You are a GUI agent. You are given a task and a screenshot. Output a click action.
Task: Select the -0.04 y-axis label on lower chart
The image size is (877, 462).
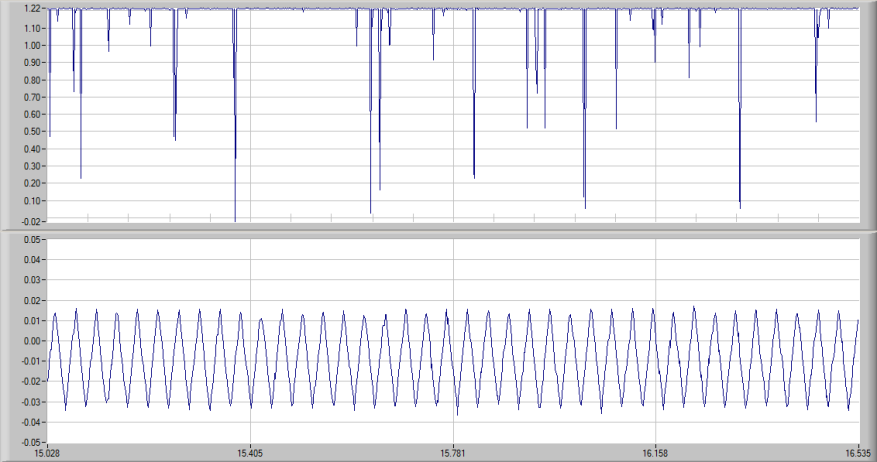pos(32,422)
